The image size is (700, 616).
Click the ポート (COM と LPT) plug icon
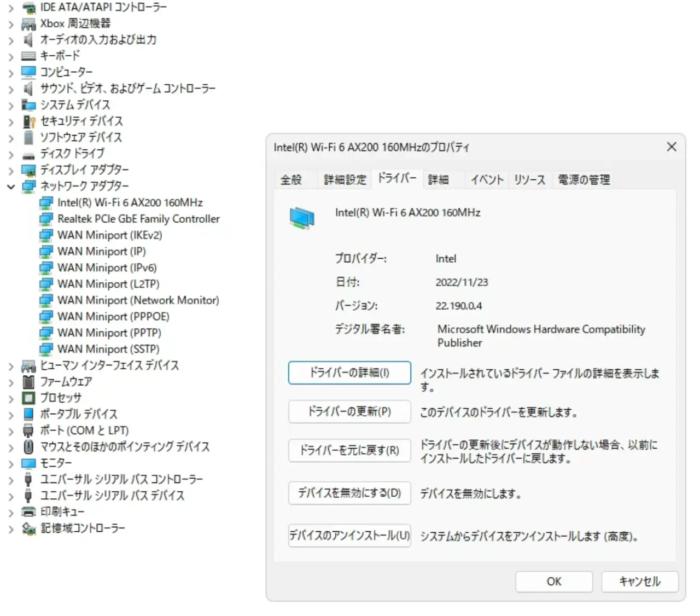[28, 431]
